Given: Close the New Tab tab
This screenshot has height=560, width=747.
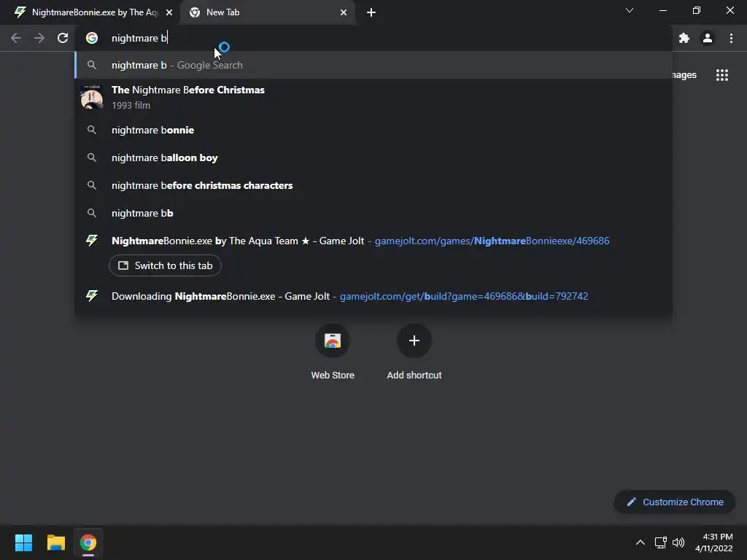Looking at the screenshot, I should [x=344, y=12].
